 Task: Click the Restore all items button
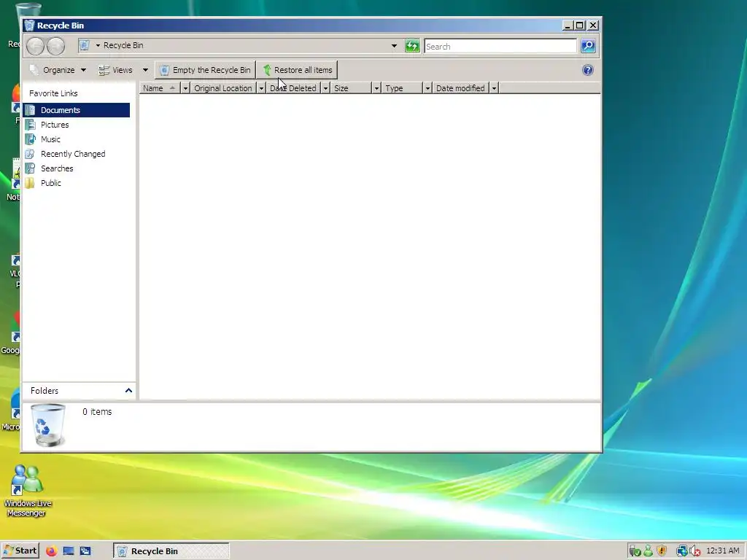[298, 70]
